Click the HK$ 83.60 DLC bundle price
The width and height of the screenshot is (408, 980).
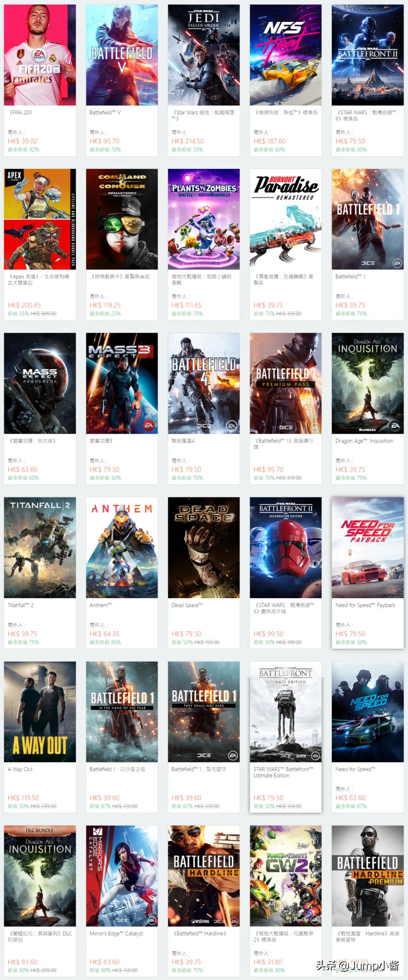pyautogui.click(x=22, y=962)
